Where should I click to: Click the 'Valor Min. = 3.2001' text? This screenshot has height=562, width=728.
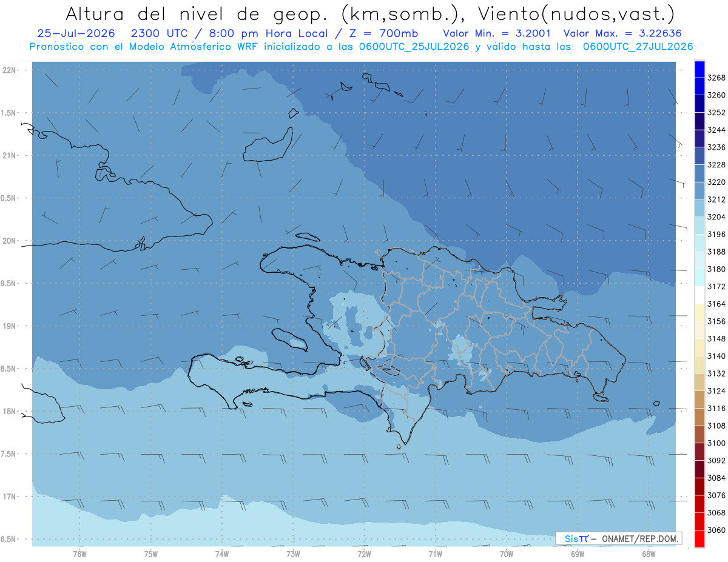pyautogui.click(x=497, y=33)
